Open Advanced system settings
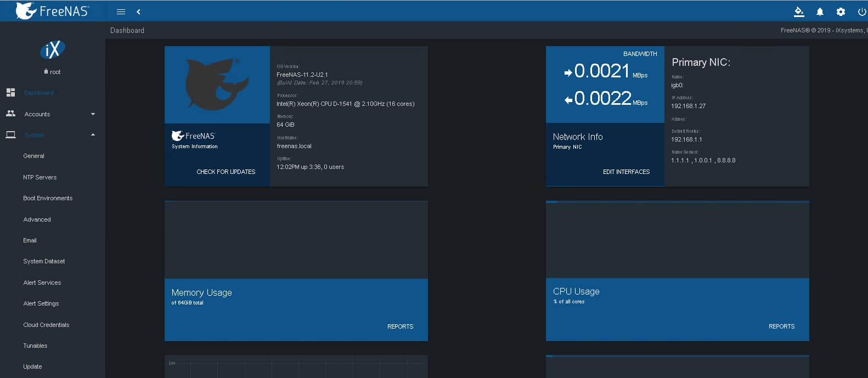This screenshot has height=378, width=868. click(37, 219)
